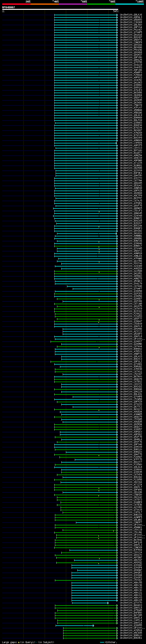Viewport: 146px width, 644px height.
Task: Select the UniRef100_A7QJE3 label
Action: pyautogui.click(x=131, y=90)
